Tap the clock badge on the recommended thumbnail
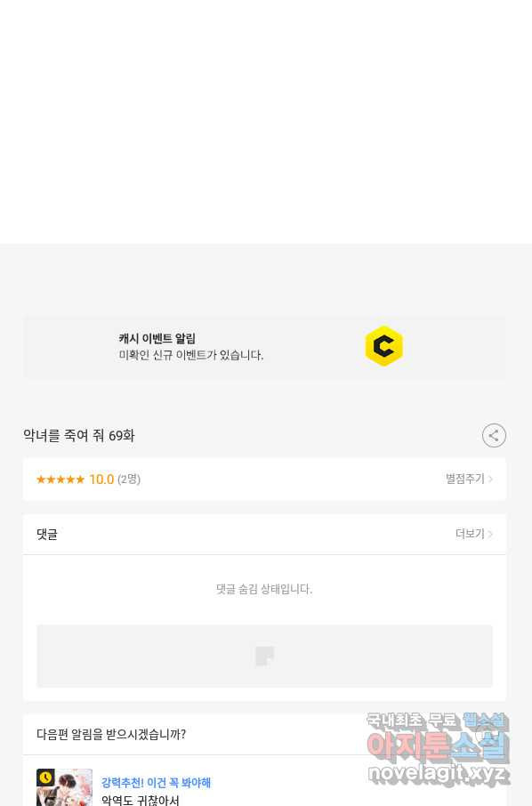 click(45, 778)
